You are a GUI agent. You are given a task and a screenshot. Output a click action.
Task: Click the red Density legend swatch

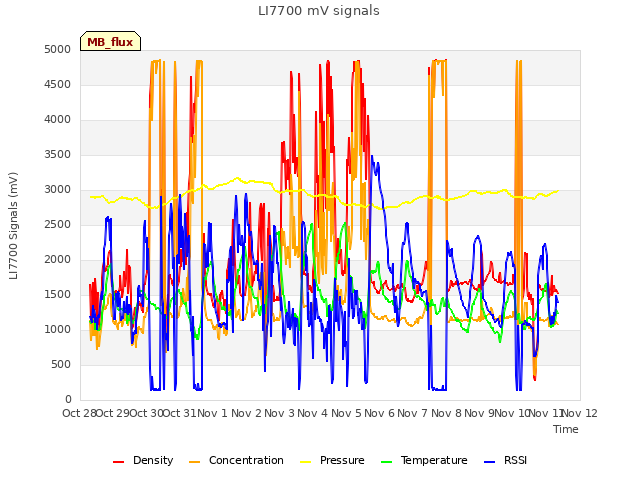(x=118, y=462)
